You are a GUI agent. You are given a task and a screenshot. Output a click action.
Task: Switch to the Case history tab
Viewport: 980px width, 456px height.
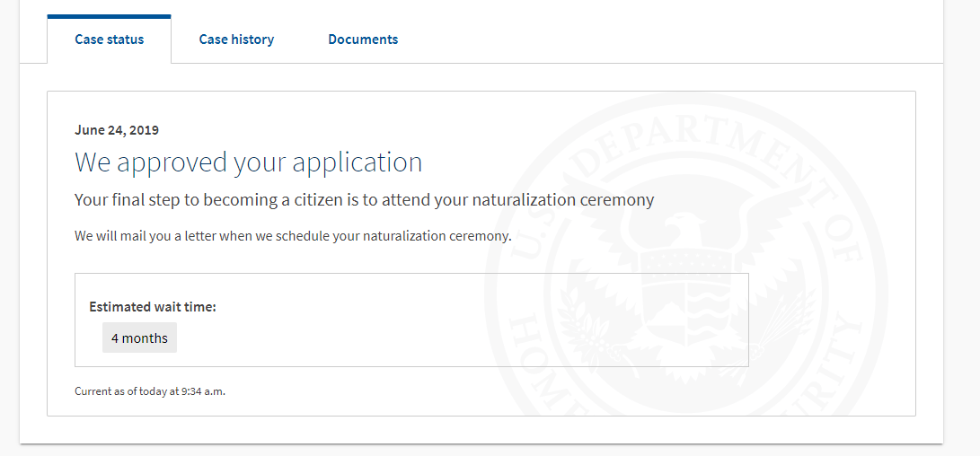[x=236, y=39]
